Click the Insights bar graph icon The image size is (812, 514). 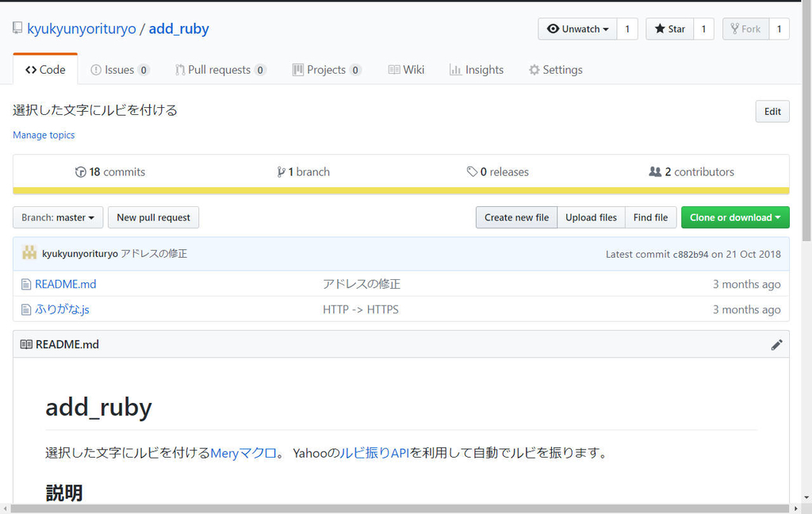[x=456, y=70]
